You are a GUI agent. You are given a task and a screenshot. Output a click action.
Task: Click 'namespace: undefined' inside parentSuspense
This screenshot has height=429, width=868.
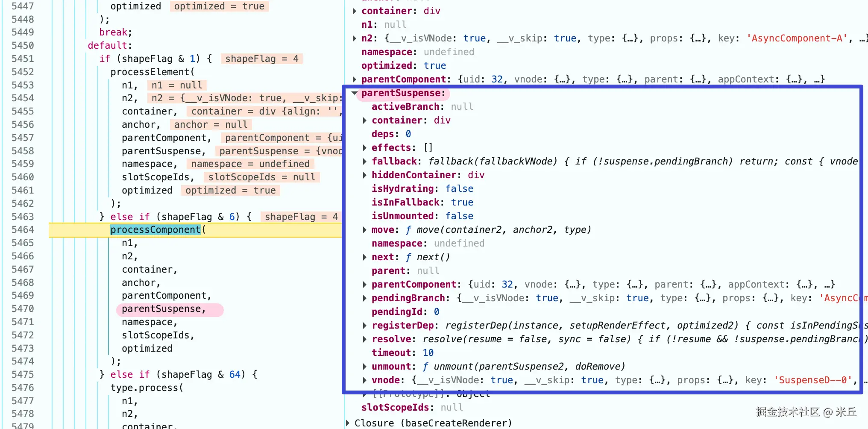point(428,244)
